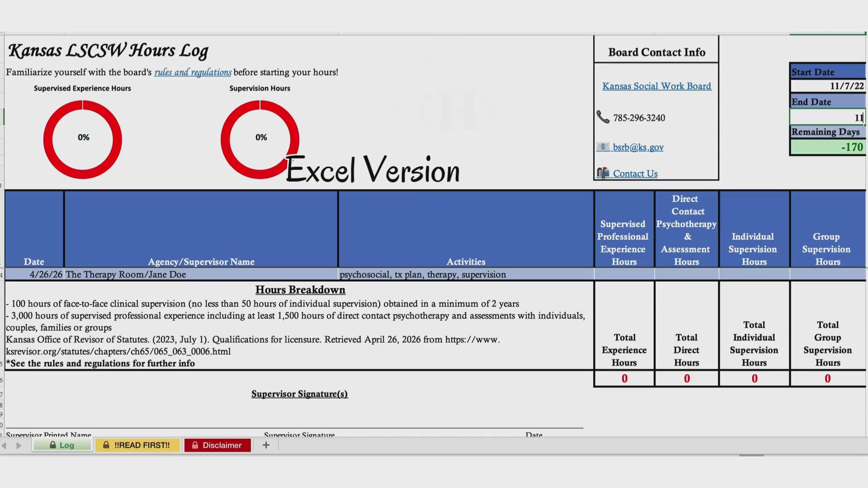Click the Kansas LSCSW Hours Log title
The image size is (868, 488).
pyautogui.click(x=108, y=51)
